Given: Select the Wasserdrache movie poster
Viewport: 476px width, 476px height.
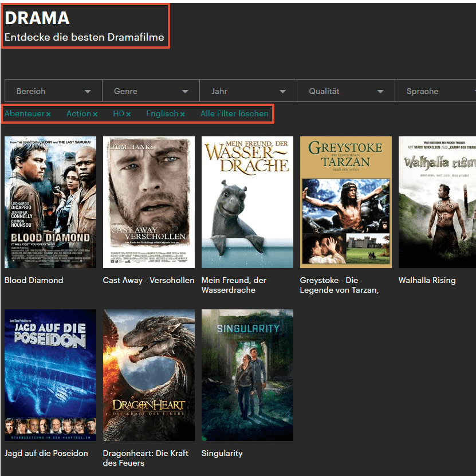Looking at the screenshot, I should [247, 202].
